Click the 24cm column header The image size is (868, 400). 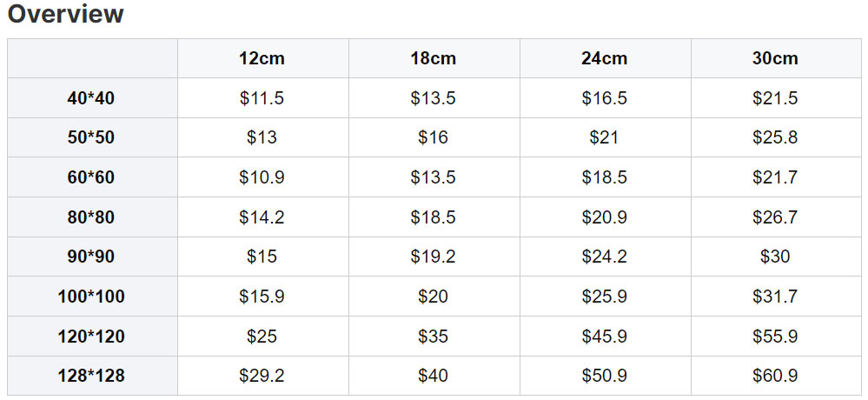point(605,58)
